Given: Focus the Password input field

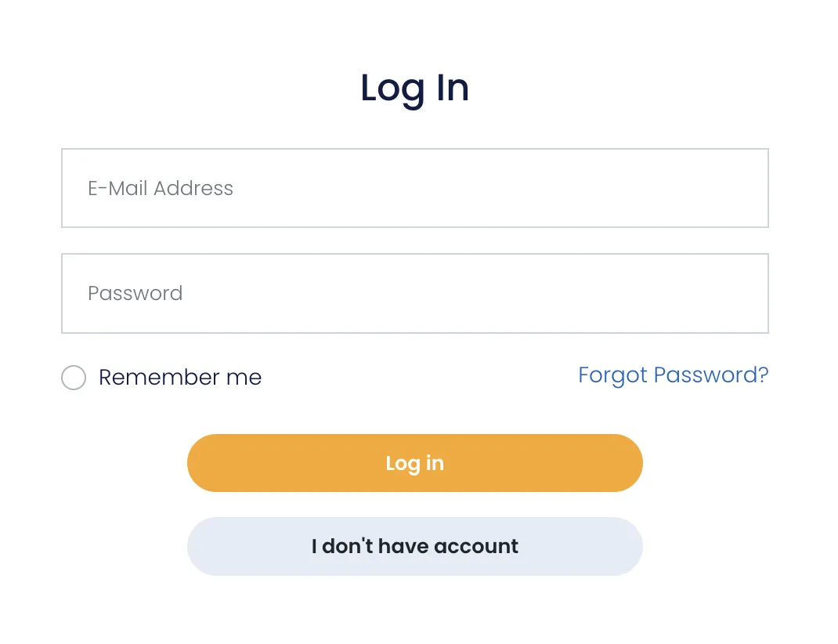Looking at the screenshot, I should [414, 293].
